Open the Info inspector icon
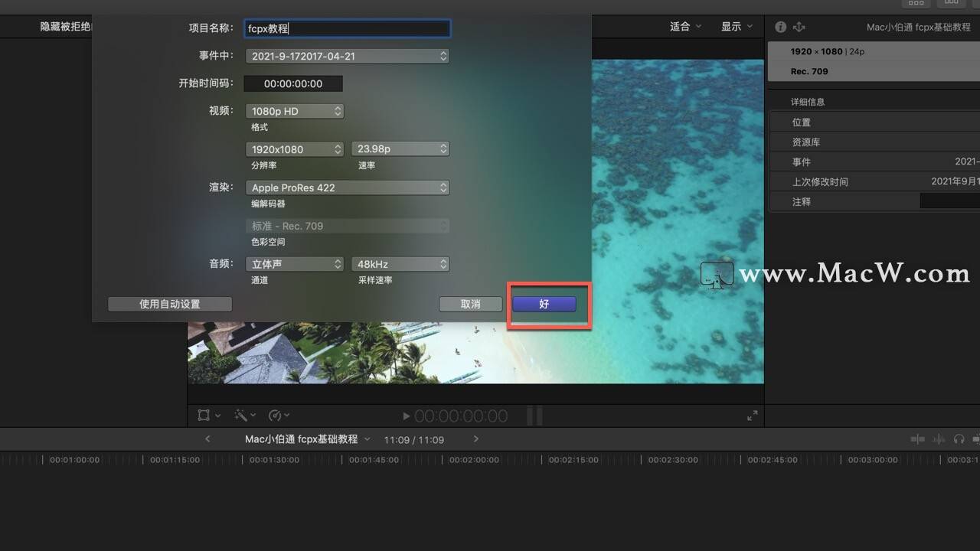Screen dimensions: 980x551 [x=780, y=27]
